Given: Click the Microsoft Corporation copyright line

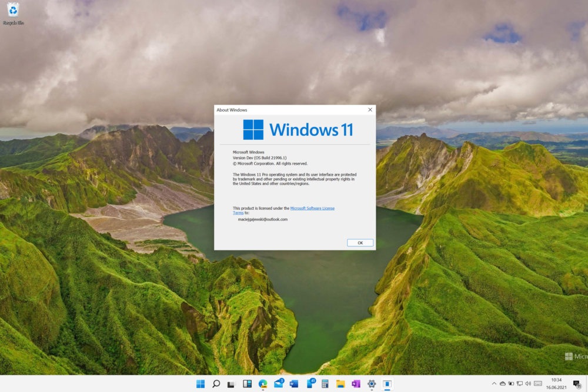Looking at the screenshot, I should tap(270, 163).
